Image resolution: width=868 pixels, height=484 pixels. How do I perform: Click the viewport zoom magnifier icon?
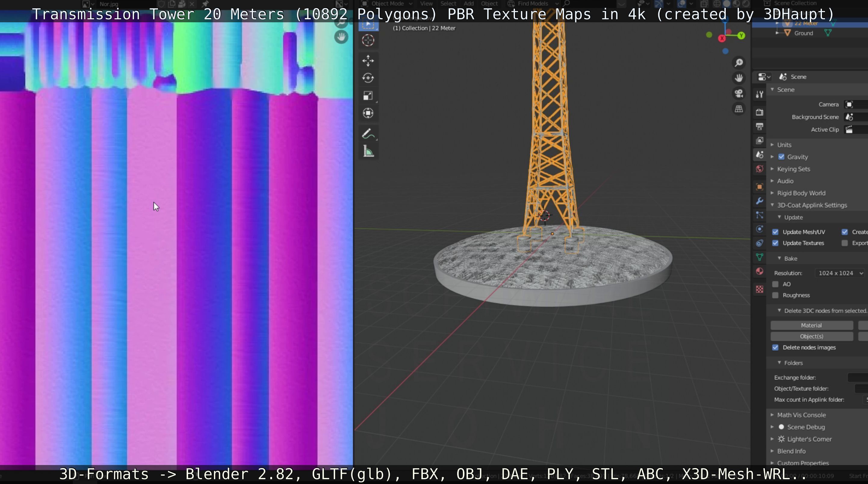[x=739, y=63]
